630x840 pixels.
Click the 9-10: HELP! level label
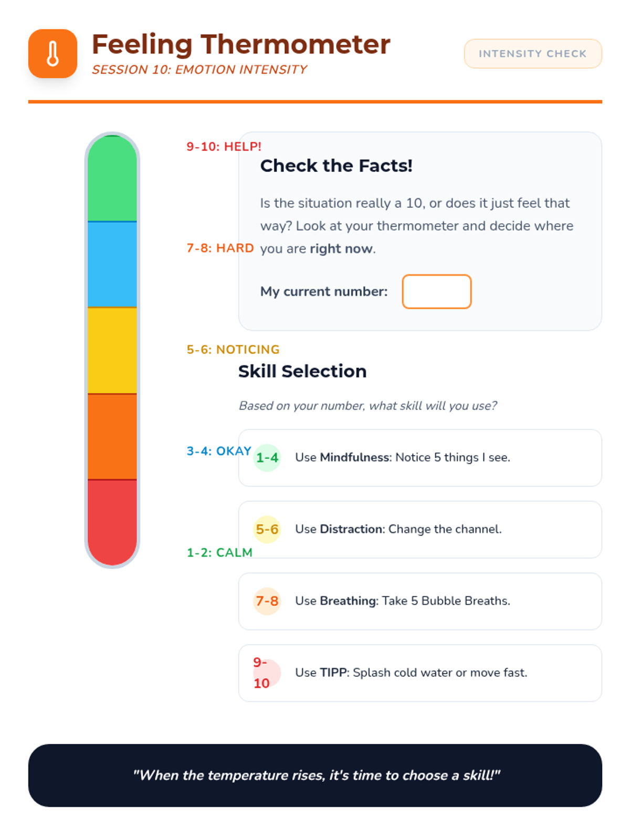coord(224,146)
